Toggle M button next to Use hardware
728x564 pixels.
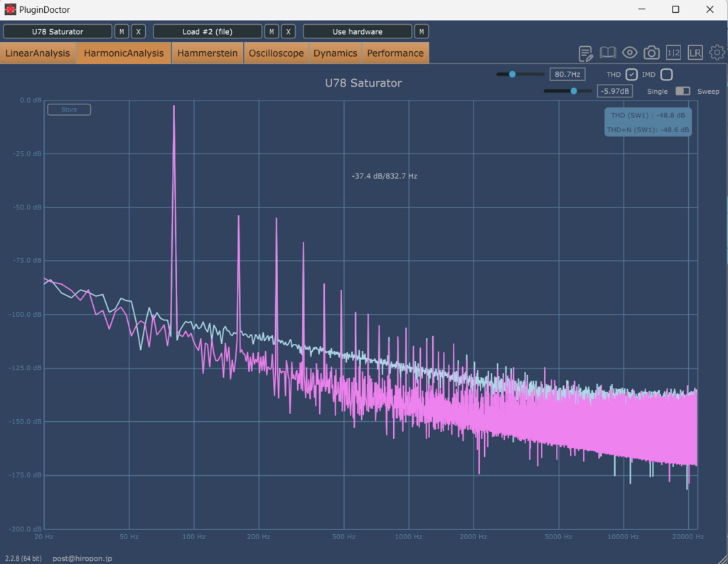[x=422, y=31]
